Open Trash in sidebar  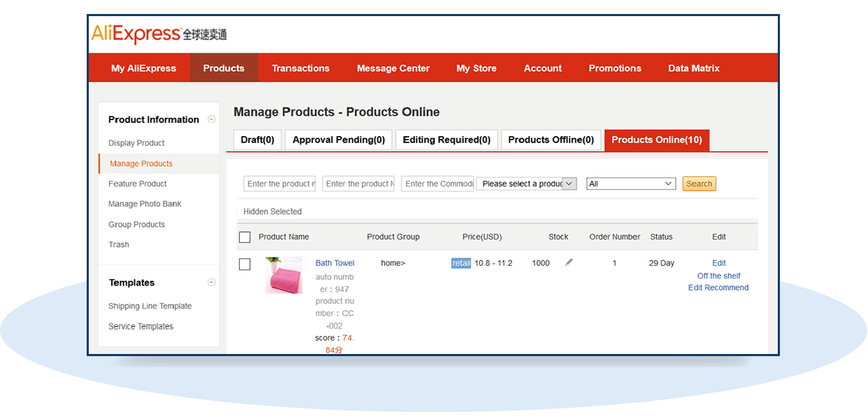coord(119,244)
